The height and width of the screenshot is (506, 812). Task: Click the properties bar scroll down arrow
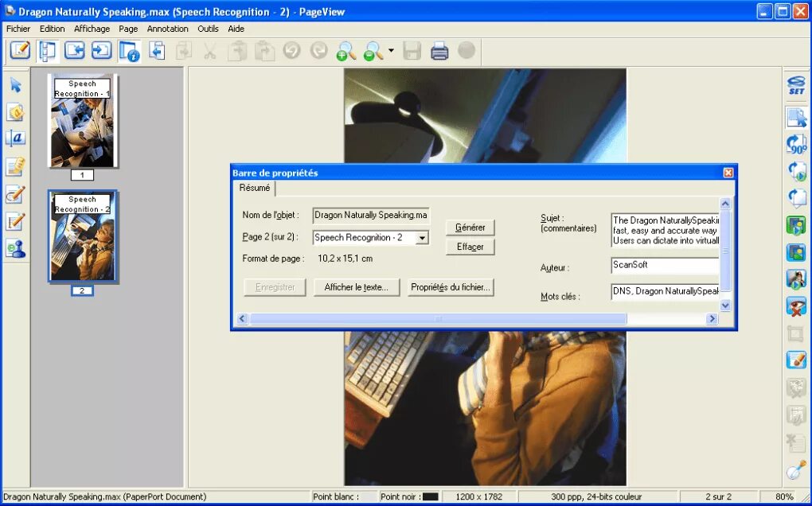[x=725, y=306]
